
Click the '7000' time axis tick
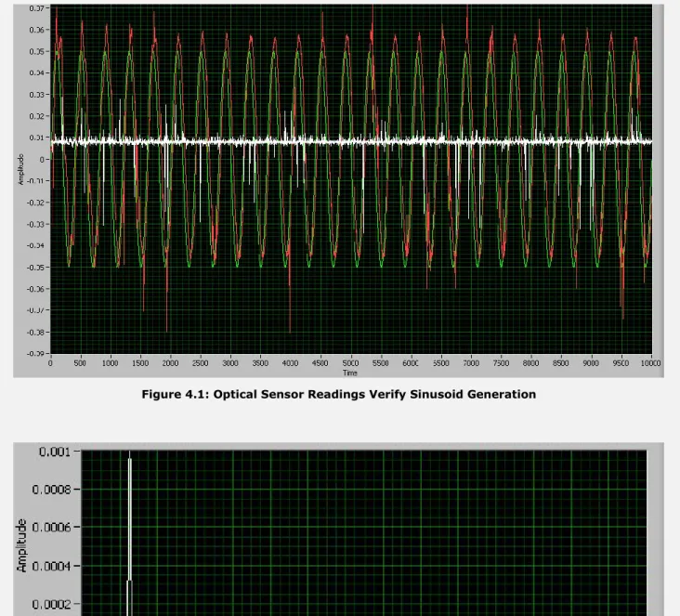[471, 363]
